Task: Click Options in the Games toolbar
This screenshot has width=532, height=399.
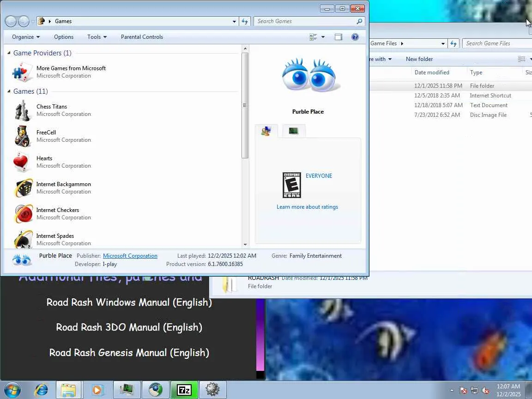Action: pos(64,37)
